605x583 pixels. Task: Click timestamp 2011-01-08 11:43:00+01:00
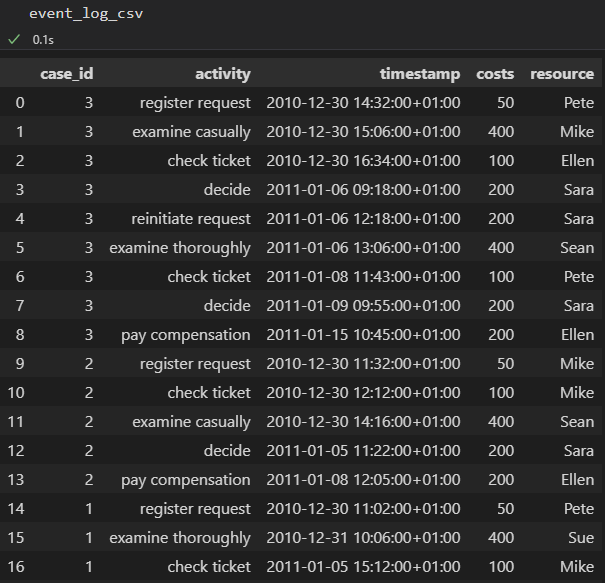tap(363, 277)
